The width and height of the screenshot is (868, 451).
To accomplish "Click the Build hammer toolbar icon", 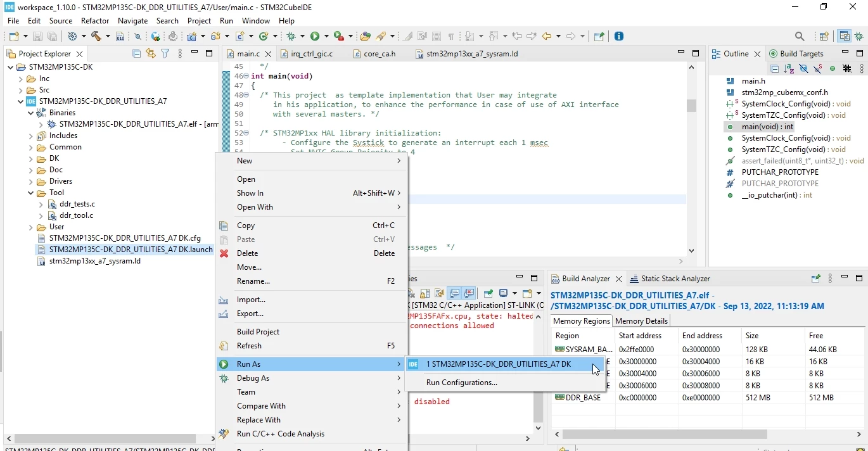I will tap(96, 36).
